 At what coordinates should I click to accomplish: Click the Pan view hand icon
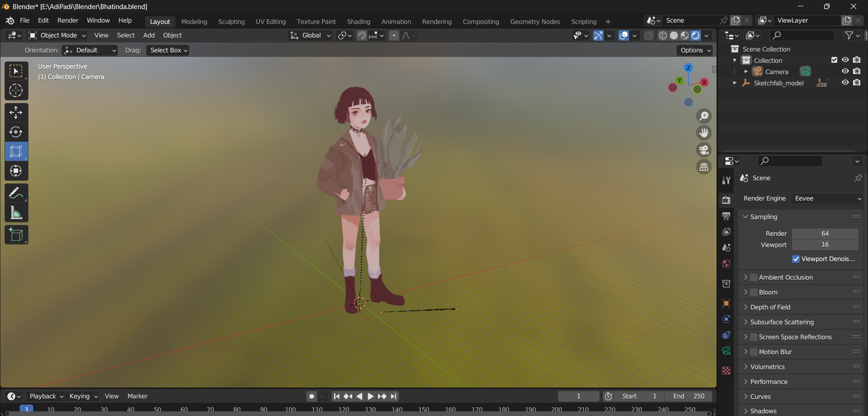704,133
